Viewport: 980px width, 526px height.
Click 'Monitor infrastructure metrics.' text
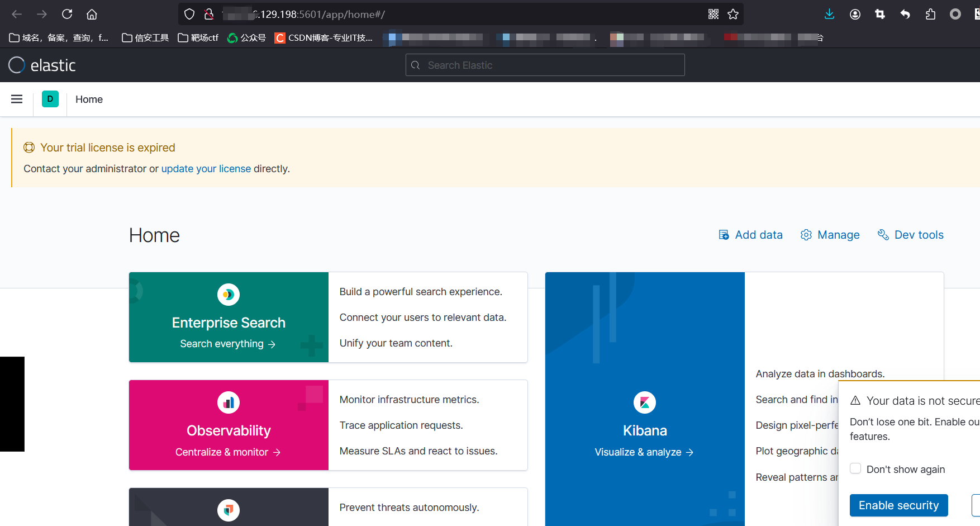coord(410,400)
